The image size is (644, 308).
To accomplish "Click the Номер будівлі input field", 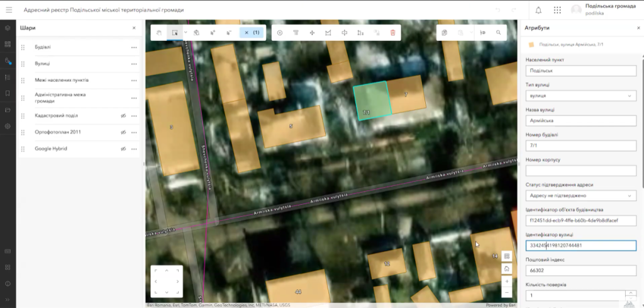I will pos(580,145).
